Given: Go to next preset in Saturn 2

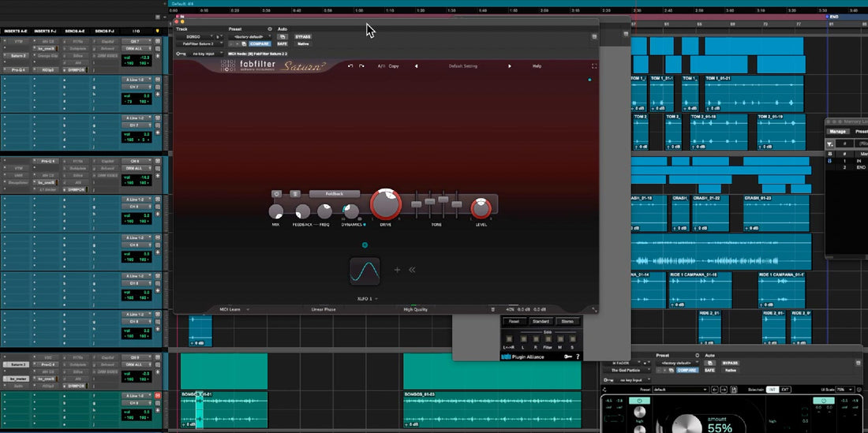Looking at the screenshot, I should [510, 65].
